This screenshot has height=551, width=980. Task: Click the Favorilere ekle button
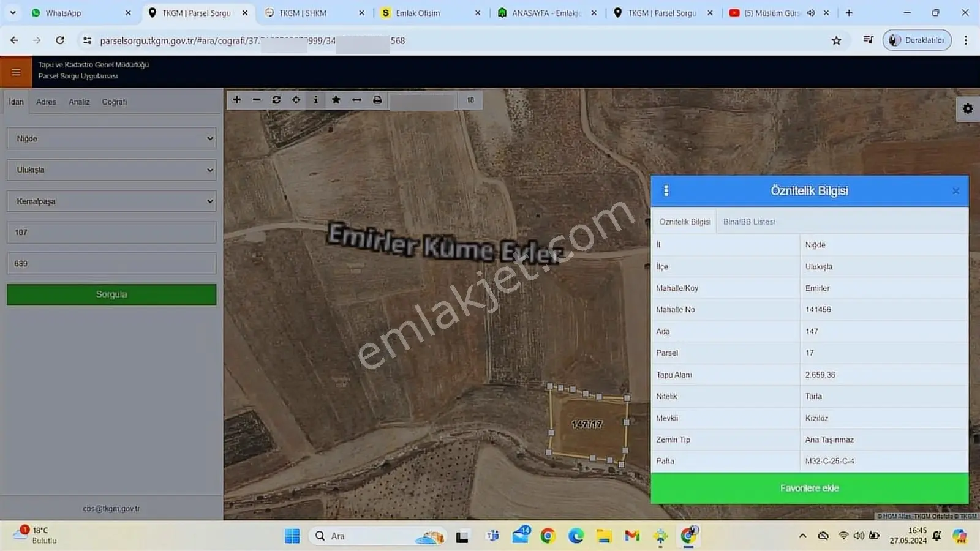click(809, 488)
